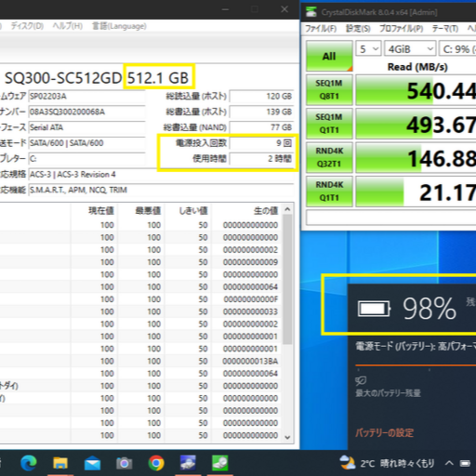Click total host reads value 120 GB
The height and width of the screenshot is (476, 476).
tap(261, 96)
